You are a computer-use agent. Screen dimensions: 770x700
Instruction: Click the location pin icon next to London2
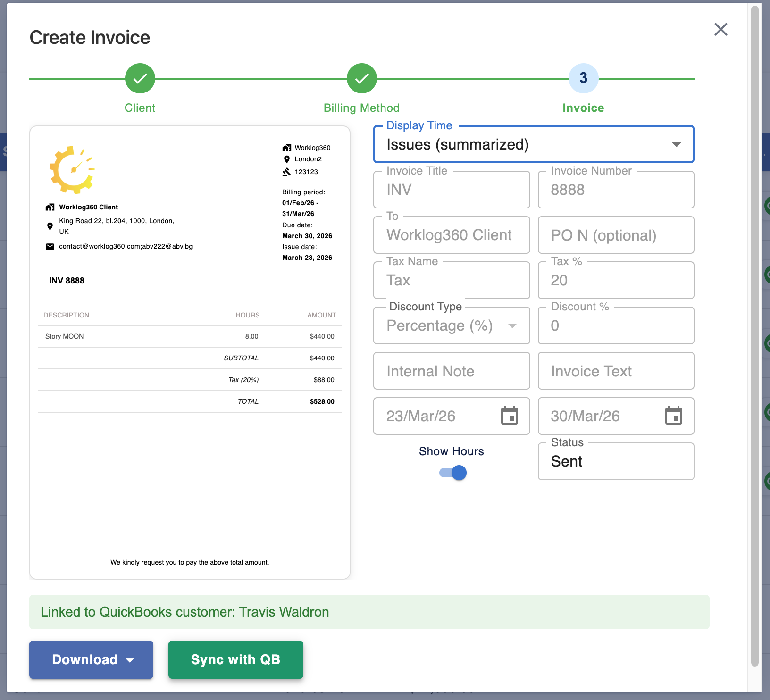point(286,159)
